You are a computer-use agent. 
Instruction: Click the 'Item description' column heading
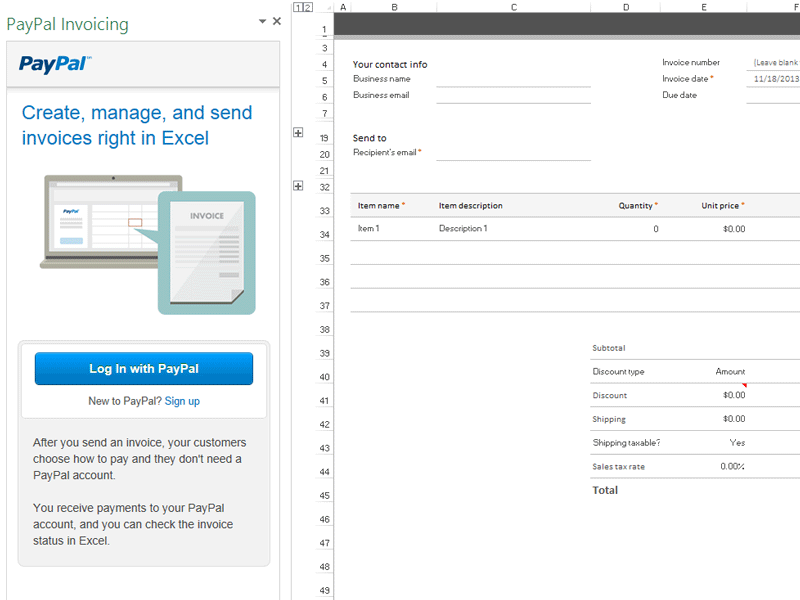(x=470, y=206)
